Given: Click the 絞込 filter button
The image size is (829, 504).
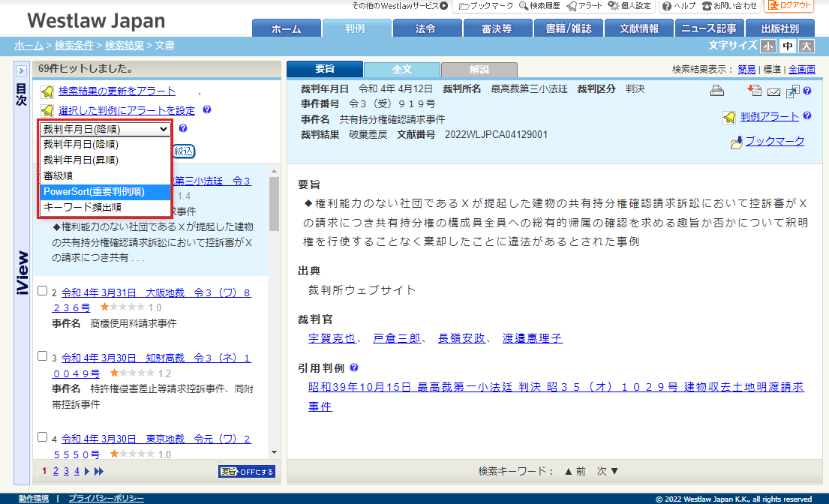Looking at the screenshot, I should point(184,151).
